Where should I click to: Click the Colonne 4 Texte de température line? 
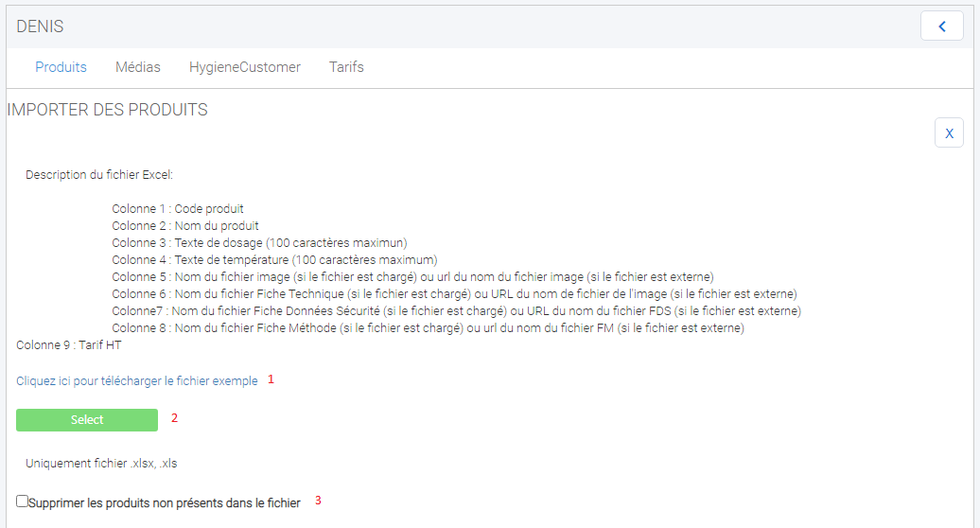(274, 260)
